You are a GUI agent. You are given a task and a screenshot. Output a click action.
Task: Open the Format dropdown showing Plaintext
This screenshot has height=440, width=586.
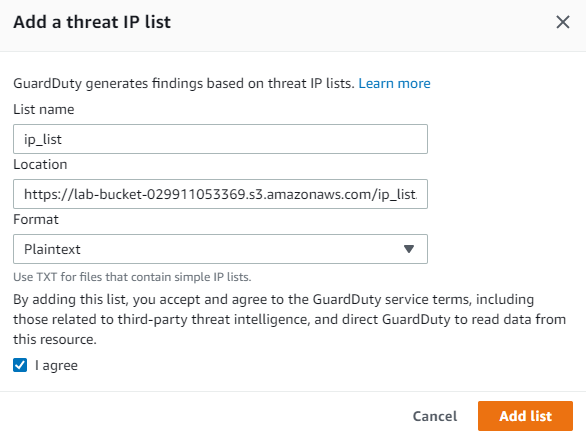pyautogui.click(x=220, y=249)
